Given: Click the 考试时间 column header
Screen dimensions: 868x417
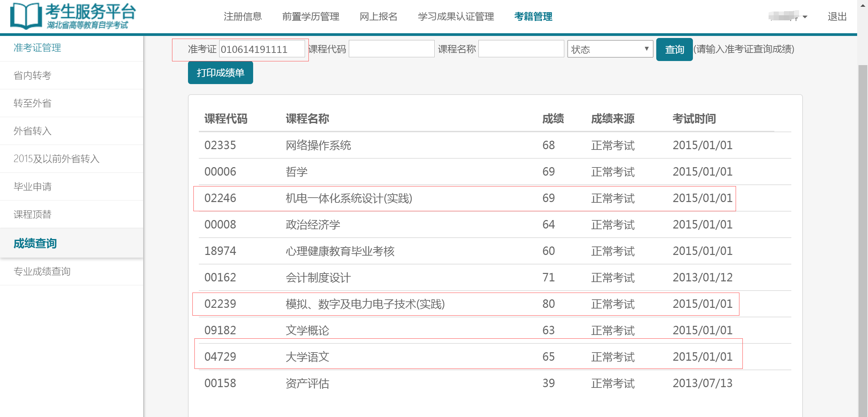Looking at the screenshot, I should [x=694, y=119].
